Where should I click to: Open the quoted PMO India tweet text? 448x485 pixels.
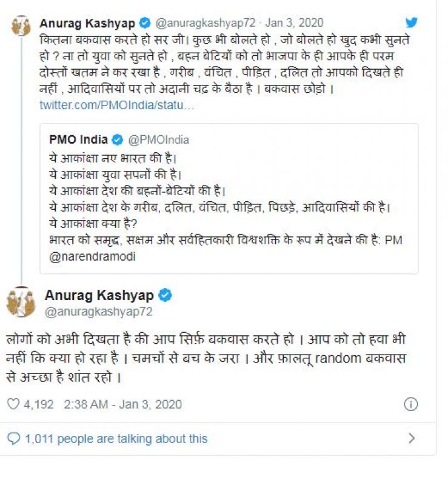click(218, 199)
